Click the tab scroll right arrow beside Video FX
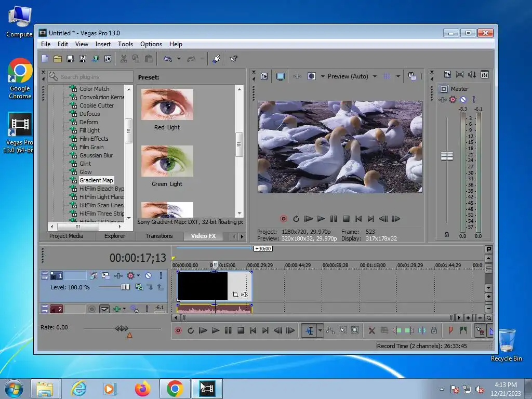 (x=242, y=236)
